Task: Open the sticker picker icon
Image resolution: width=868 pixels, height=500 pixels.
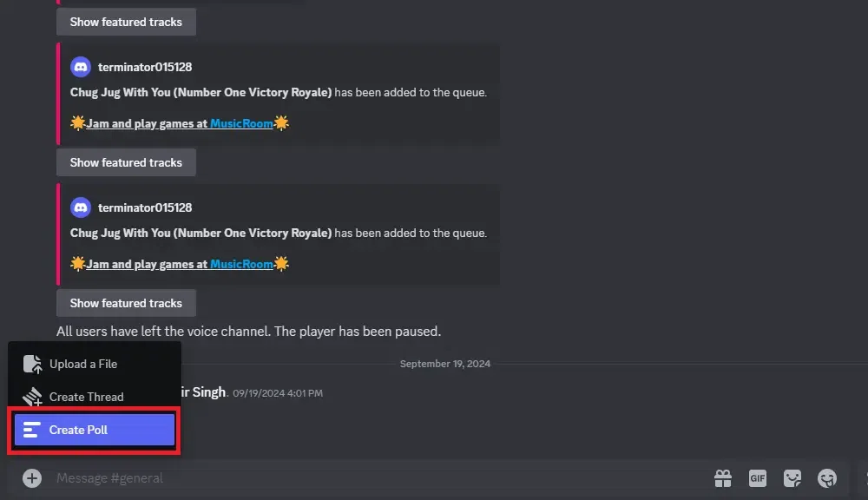Action: coord(792,478)
